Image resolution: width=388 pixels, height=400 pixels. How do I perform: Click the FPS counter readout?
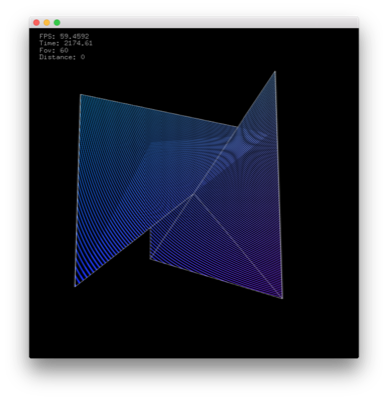[x=64, y=36]
